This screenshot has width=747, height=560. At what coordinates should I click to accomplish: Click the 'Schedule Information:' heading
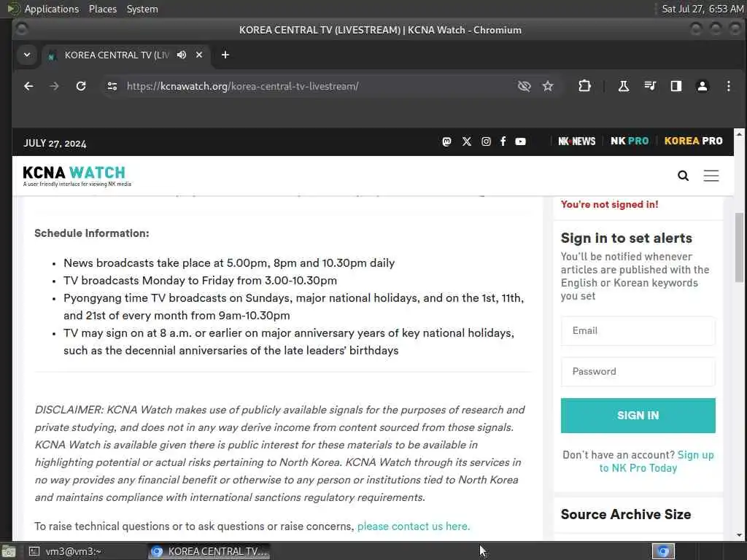coord(91,233)
